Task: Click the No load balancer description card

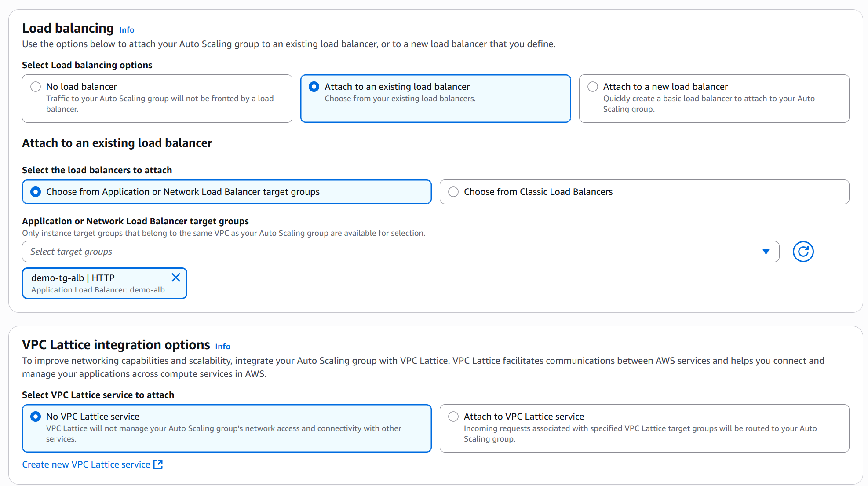Action: point(160,104)
